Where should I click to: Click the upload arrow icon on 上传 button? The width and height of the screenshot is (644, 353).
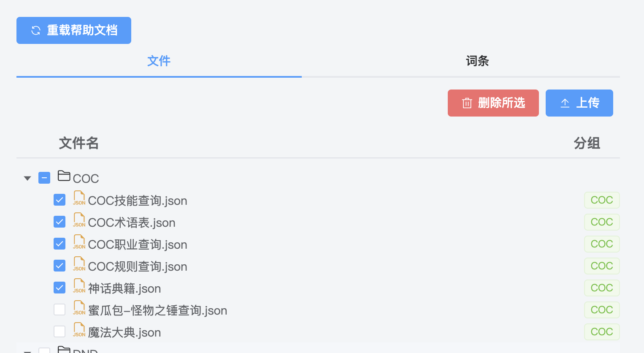[565, 103]
